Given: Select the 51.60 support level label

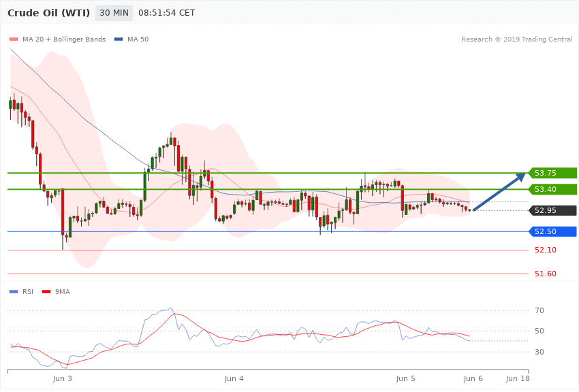Looking at the screenshot, I should [546, 274].
